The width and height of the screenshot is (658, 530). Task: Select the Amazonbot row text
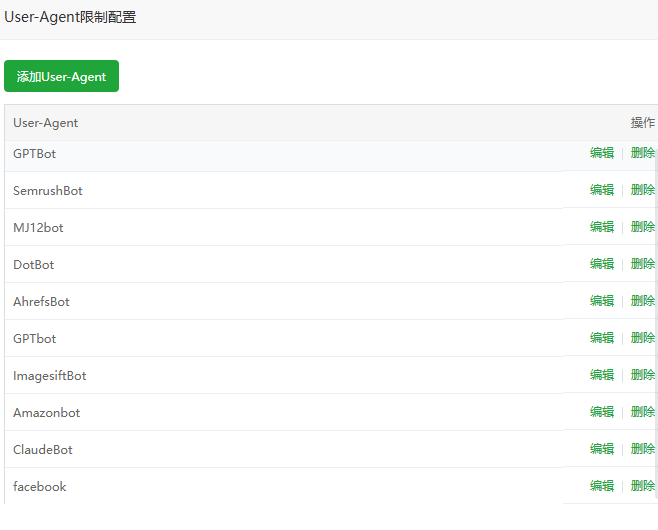point(47,413)
